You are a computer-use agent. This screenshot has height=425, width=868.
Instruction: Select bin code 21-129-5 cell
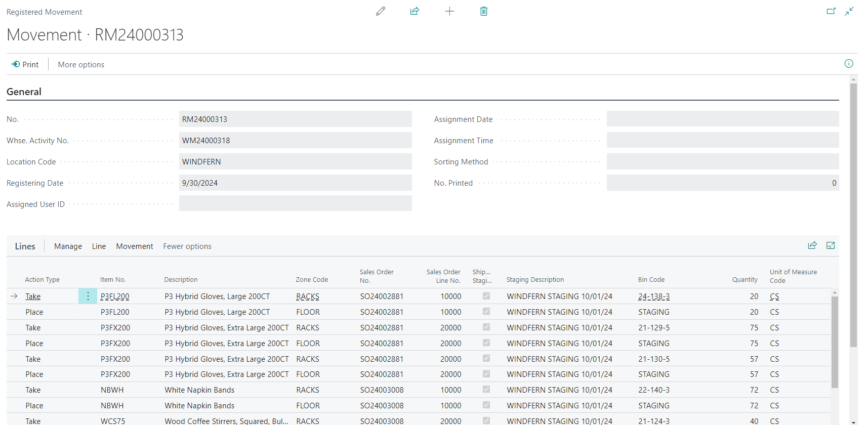(654, 327)
